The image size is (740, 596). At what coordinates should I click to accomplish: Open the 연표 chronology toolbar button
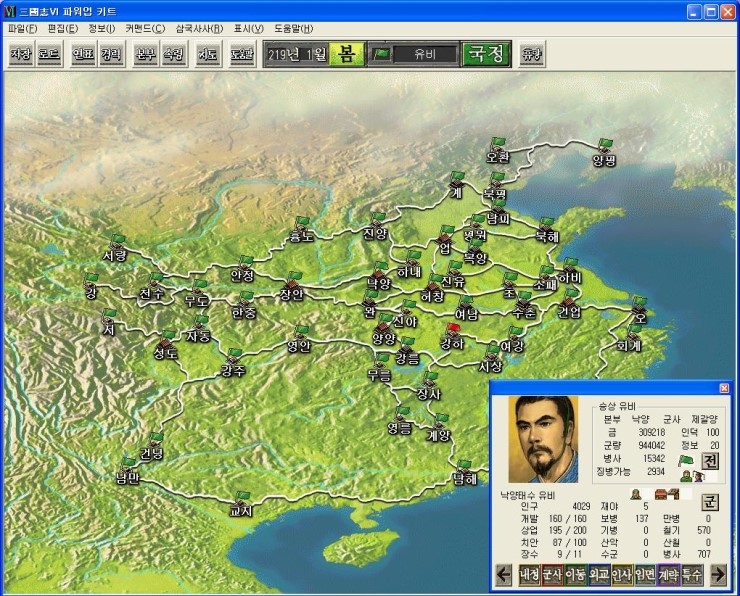(84, 54)
